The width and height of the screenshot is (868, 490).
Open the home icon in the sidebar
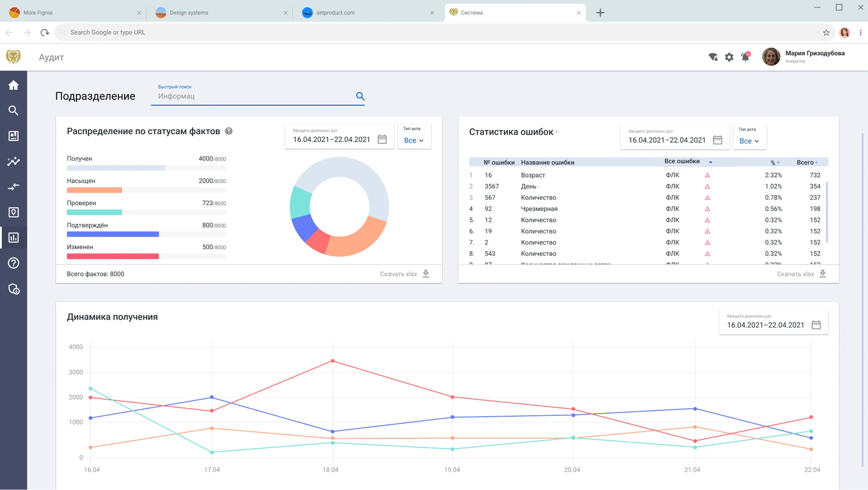[x=14, y=85]
